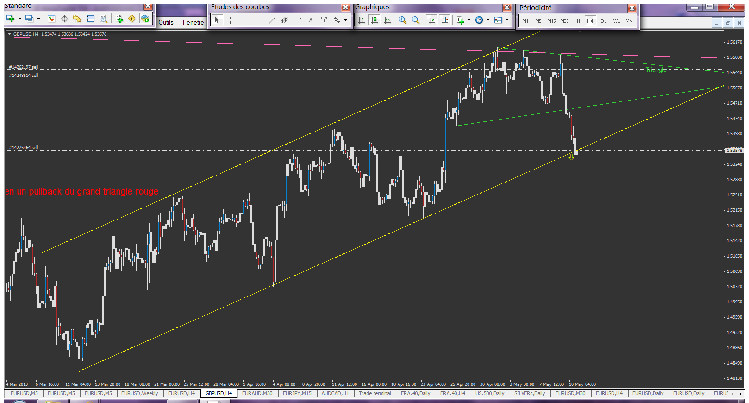The image size is (749, 403).
Task: Toggle Expert Advisors trading icon
Action: point(145,19)
